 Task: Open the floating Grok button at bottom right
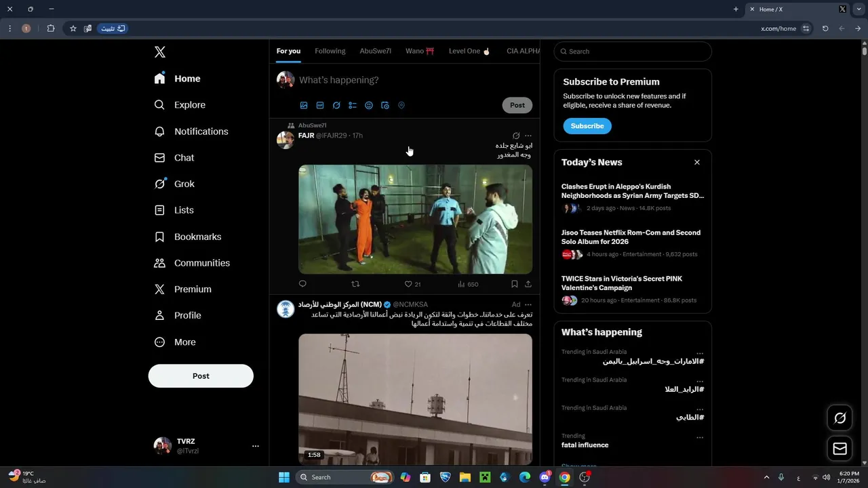[840, 418]
